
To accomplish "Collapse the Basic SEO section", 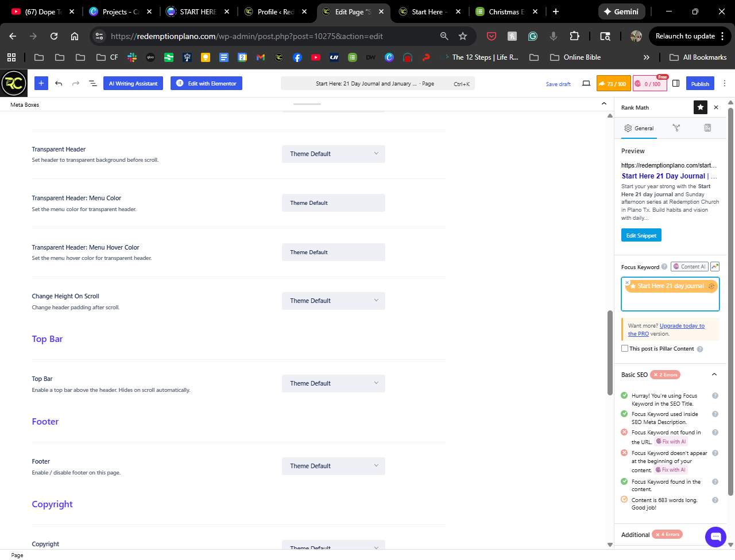I will tap(714, 375).
